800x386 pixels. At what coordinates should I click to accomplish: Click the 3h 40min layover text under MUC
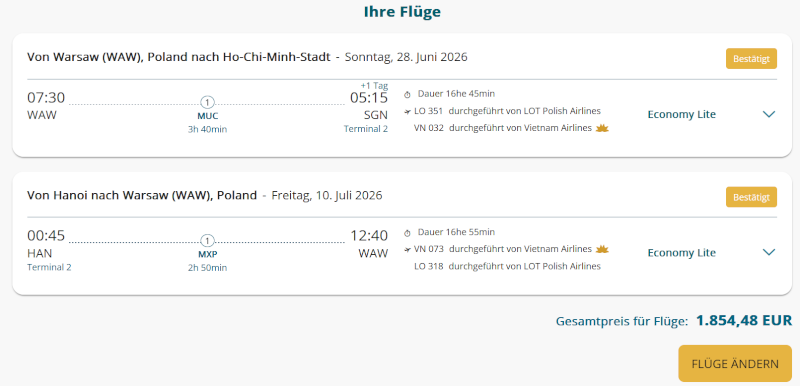click(x=207, y=130)
